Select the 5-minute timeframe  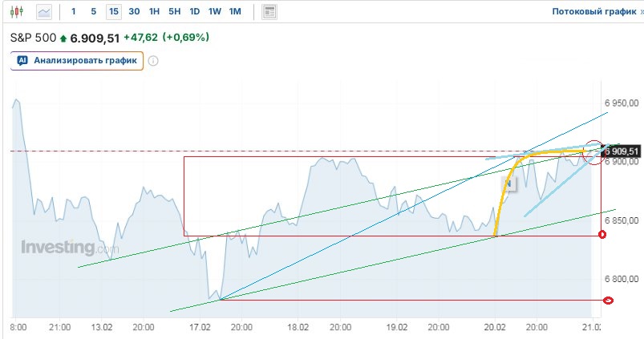(x=94, y=12)
